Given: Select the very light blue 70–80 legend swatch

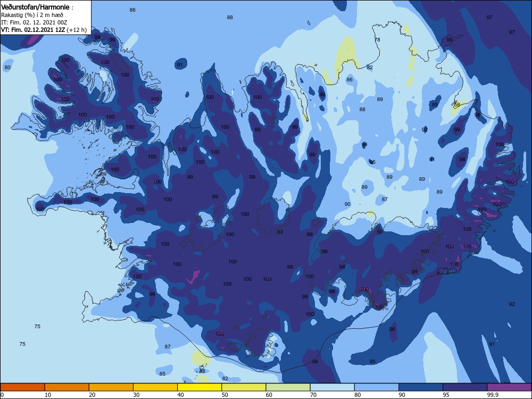Looking at the screenshot, I should (x=332, y=387).
